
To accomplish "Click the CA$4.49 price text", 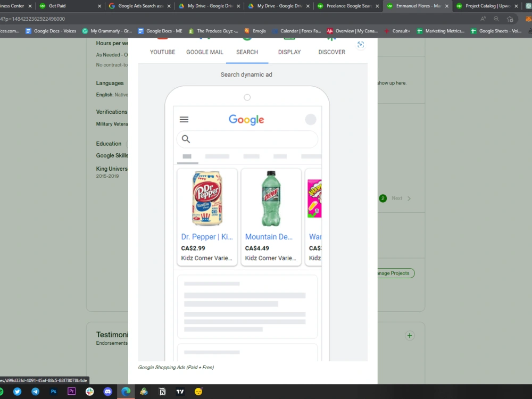I will (x=257, y=248).
